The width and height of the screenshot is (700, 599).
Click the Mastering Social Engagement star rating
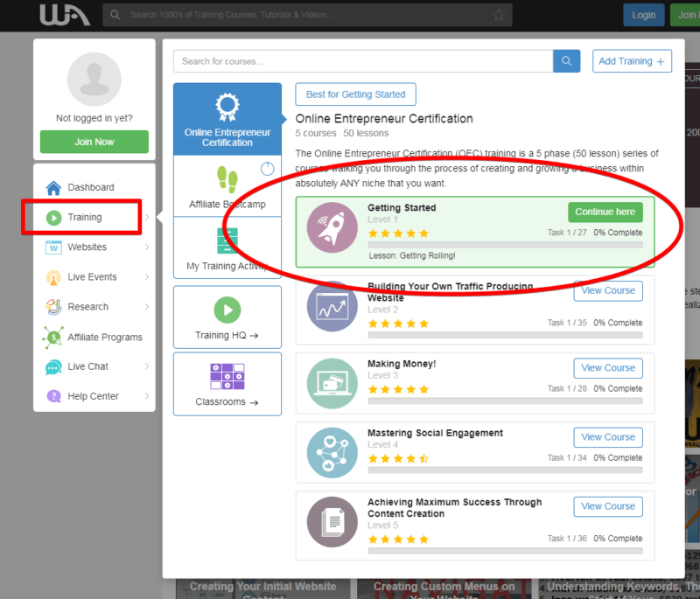398,458
